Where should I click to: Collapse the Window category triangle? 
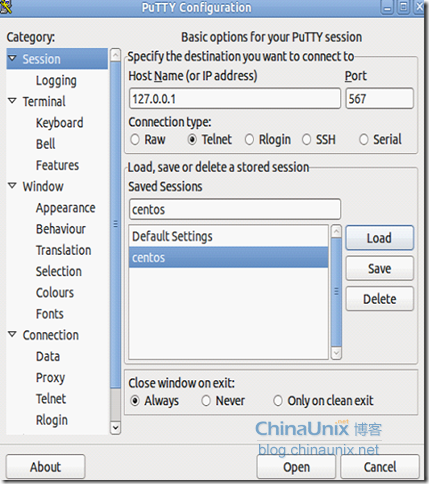12,185
